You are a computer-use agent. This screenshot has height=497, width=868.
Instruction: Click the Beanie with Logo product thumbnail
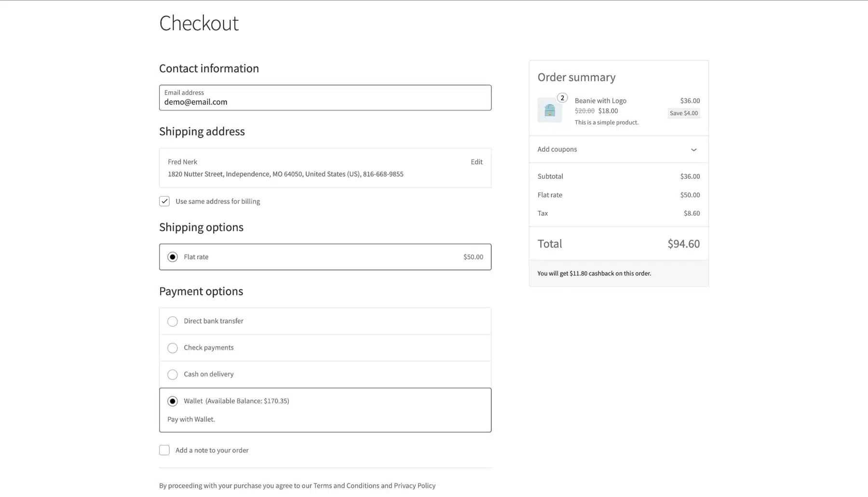click(550, 110)
